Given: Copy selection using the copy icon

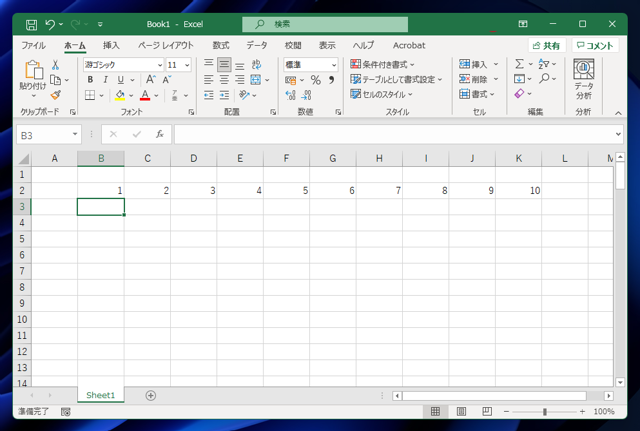Looking at the screenshot, I should pyautogui.click(x=56, y=80).
